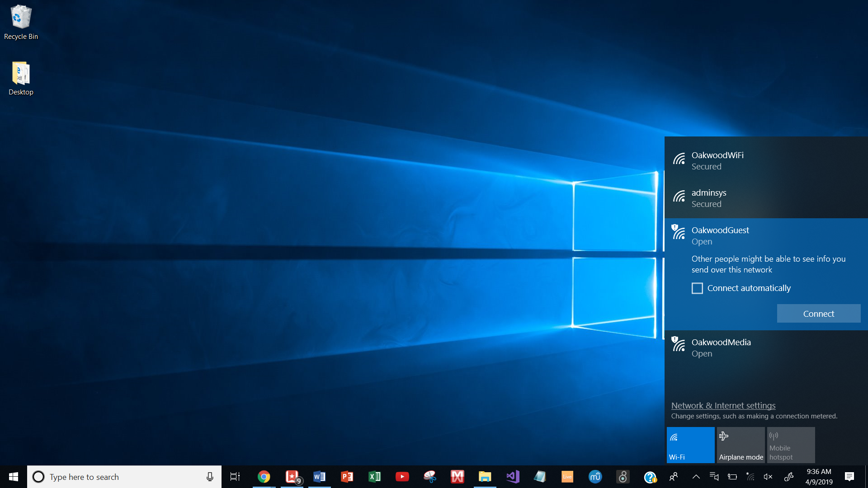Screen dimensions: 868x488
Task: Open MuseScore from the taskbar
Action: [x=595, y=476]
